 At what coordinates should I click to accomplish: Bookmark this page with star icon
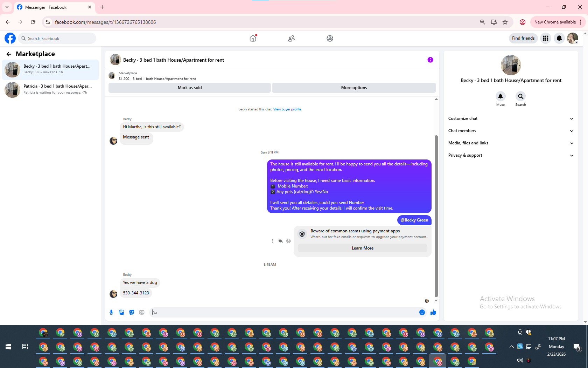505,22
